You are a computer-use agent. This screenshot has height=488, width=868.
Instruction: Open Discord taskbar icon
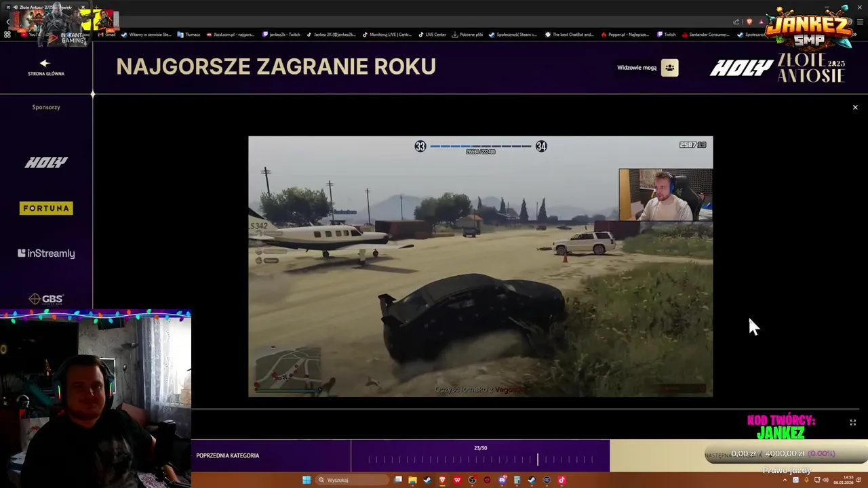click(x=502, y=480)
